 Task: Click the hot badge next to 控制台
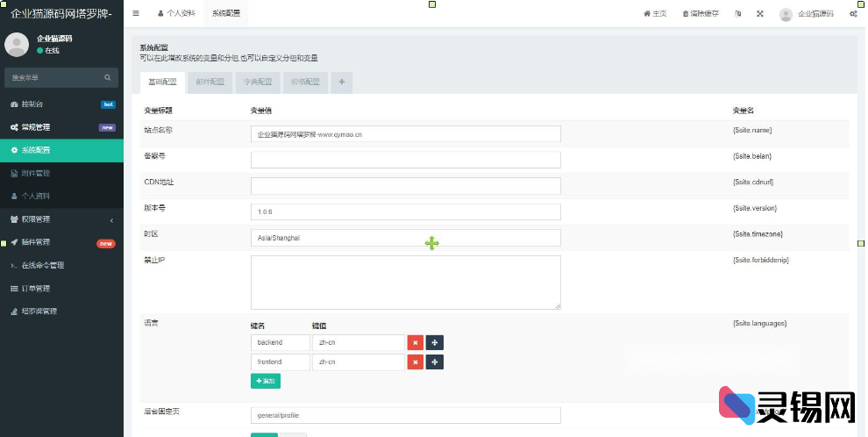click(x=109, y=104)
